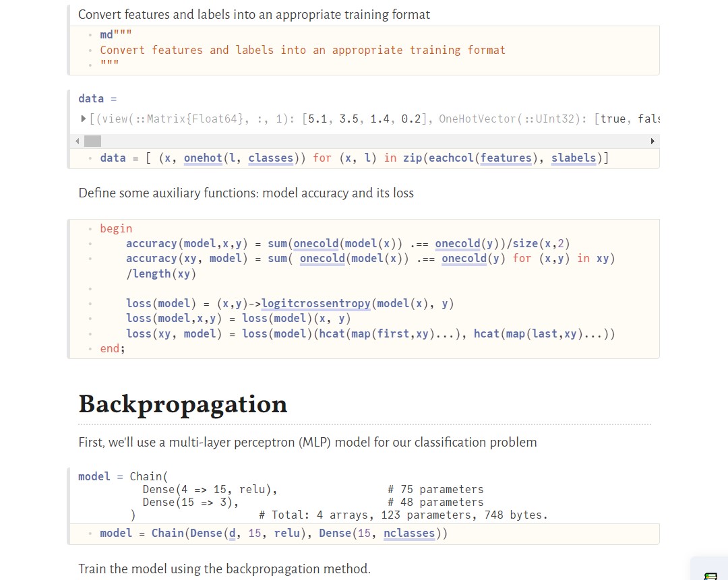Open docs for variable d in model cell

pyautogui.click(x=232, y=533)
